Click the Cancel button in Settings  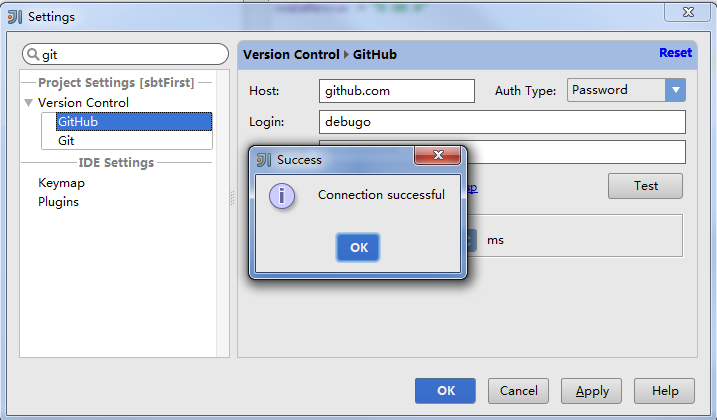pyautogui.click(x=518, y=391)
